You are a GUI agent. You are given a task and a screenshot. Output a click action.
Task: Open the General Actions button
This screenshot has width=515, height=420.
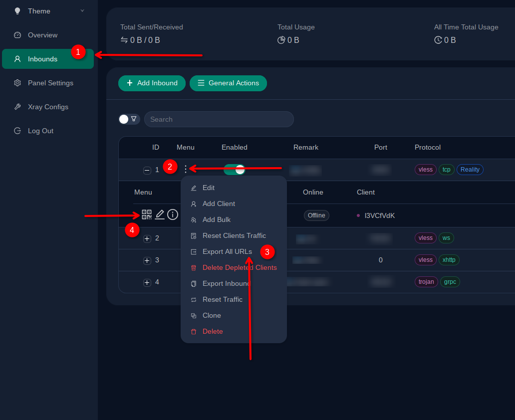pyautogui.click(x=228, y=83)
